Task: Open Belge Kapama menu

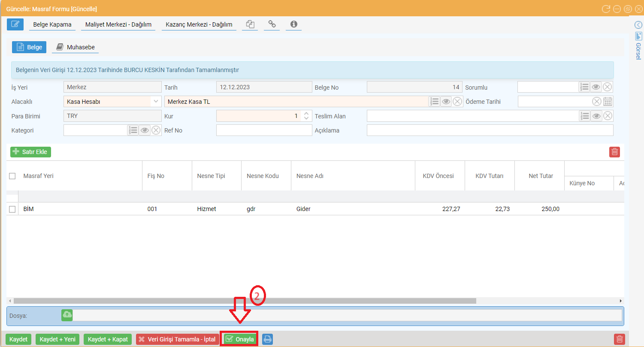Action: point(52,24)
